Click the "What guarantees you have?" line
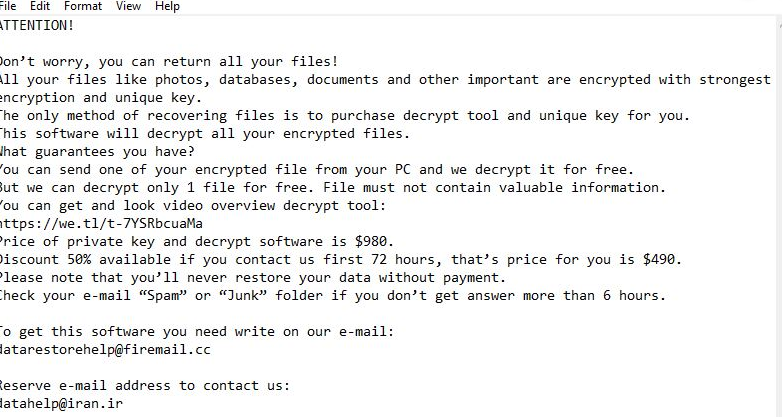 (x=97, y=152)
